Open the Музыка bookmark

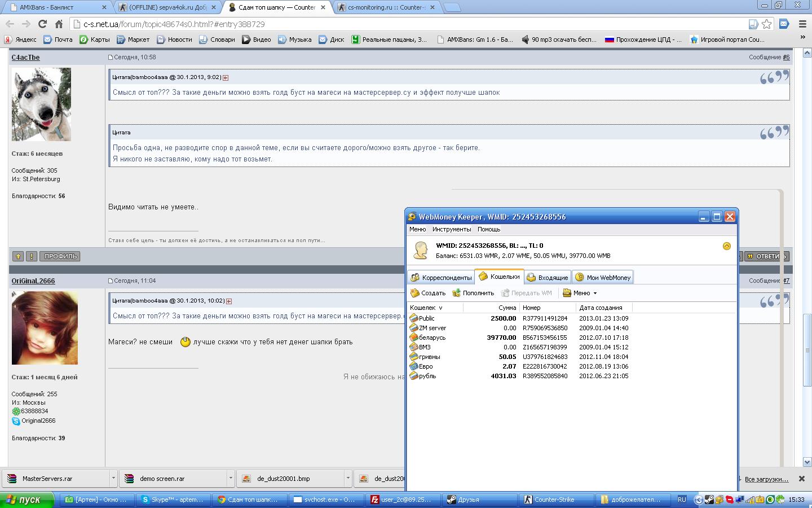pos(294,40)
